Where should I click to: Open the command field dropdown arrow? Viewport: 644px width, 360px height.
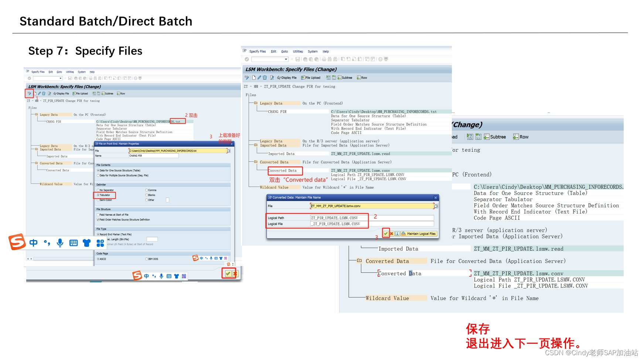click(x=286, y=59)
